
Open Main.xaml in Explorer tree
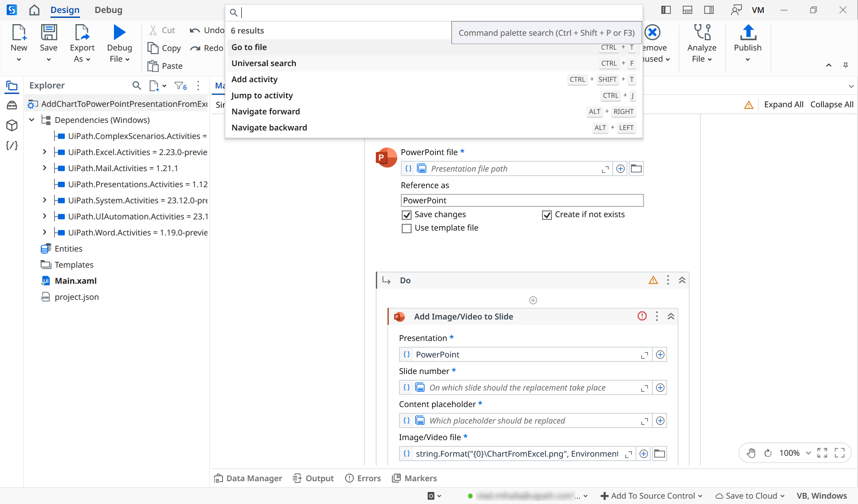click(76, 281)
